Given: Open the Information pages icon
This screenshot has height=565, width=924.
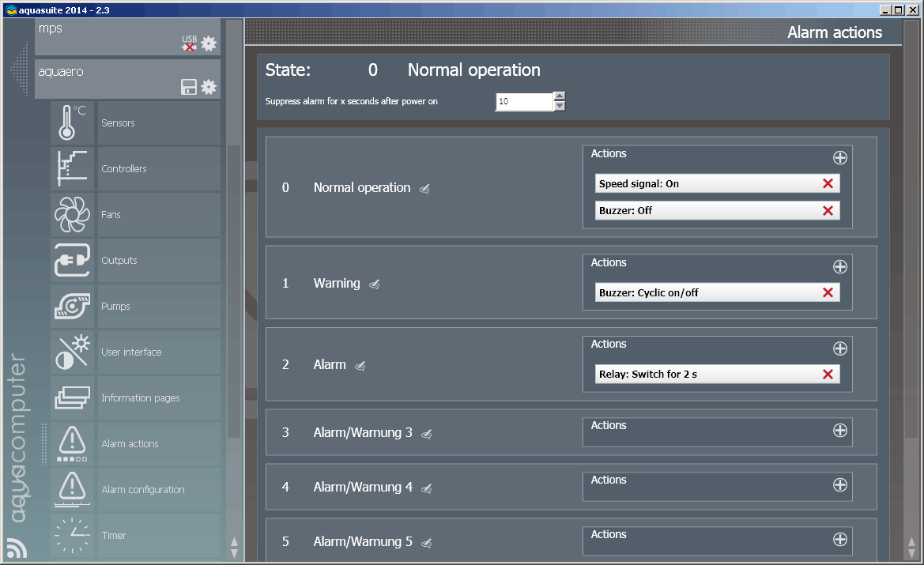Looking at the screenshot, I should tap(73, 397).
